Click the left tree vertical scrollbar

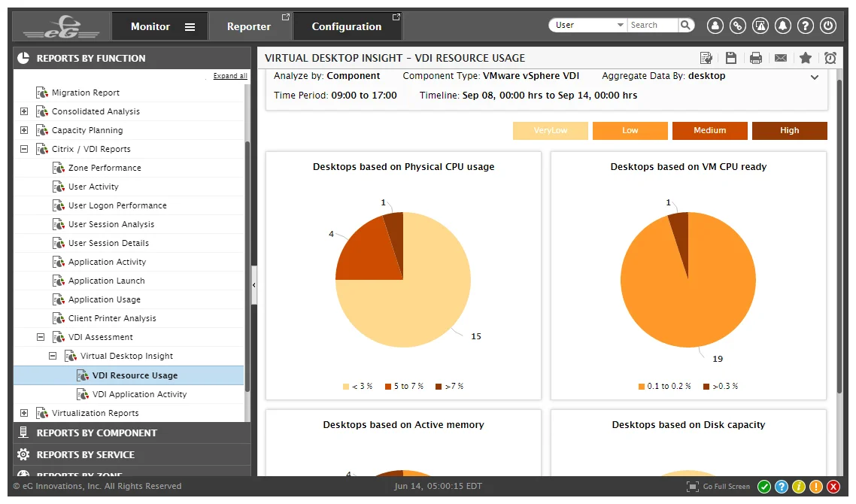pos(247,266)
